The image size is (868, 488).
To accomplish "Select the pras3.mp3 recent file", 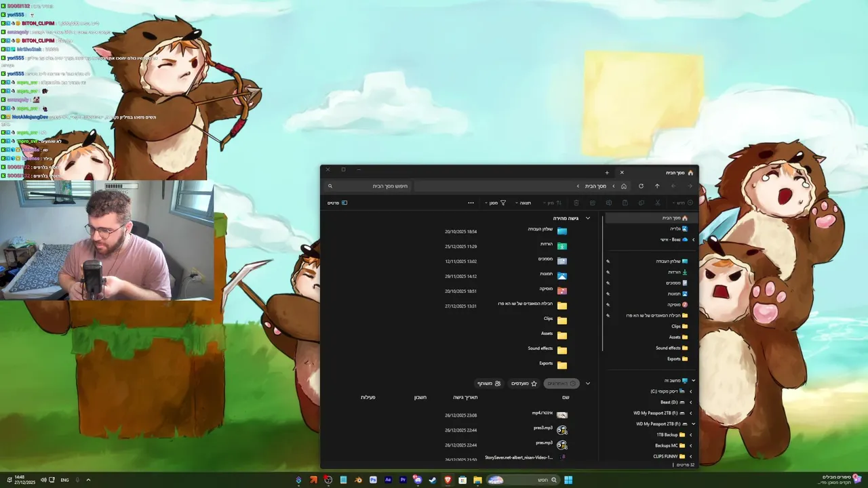I will (x=551, y=429).
